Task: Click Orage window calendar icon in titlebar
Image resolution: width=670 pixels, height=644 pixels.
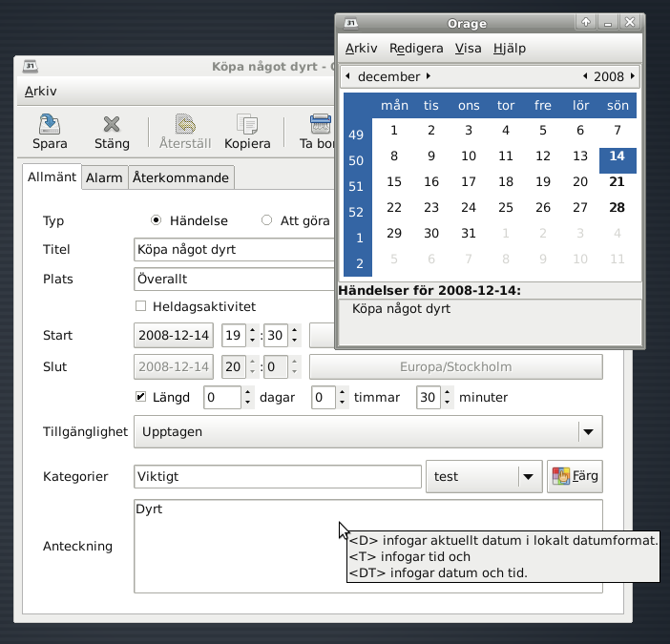Action: point(351,23)
